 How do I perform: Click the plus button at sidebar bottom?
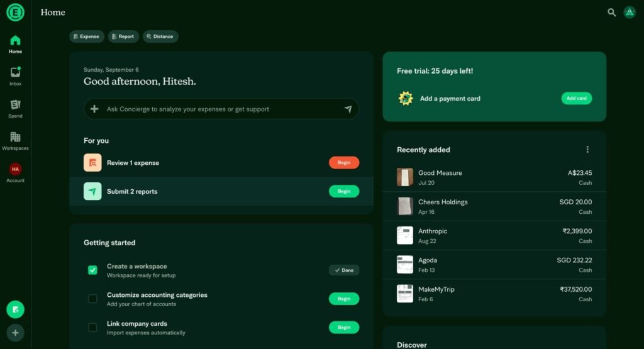pos(15,333)
